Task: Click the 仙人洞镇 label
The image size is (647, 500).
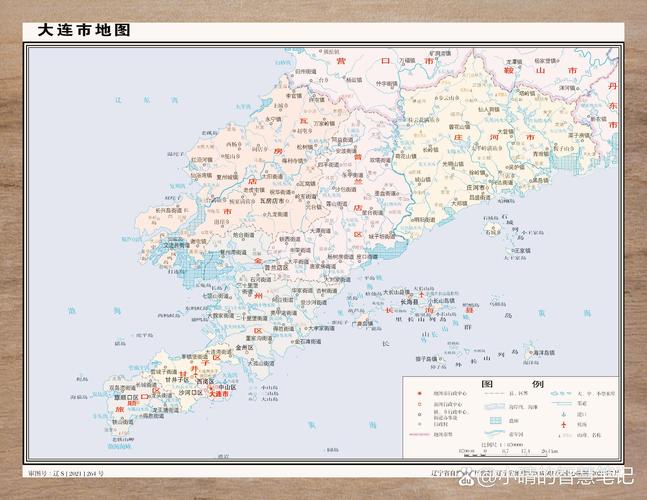Action: pos(489,110)
